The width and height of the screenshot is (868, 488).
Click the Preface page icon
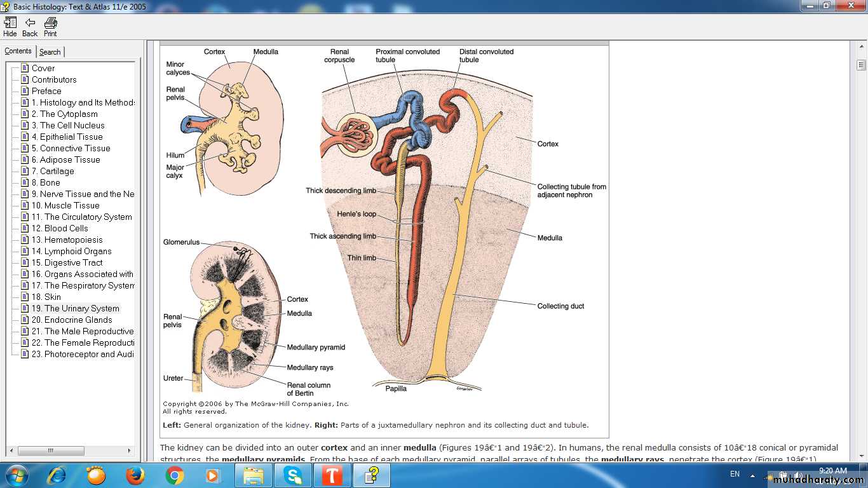(x=25, y=91)
